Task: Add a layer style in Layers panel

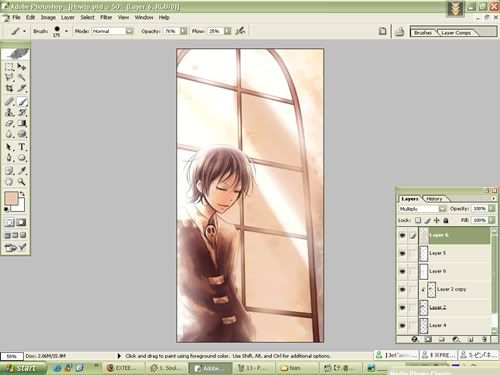Action: click(x=414, y=339)
